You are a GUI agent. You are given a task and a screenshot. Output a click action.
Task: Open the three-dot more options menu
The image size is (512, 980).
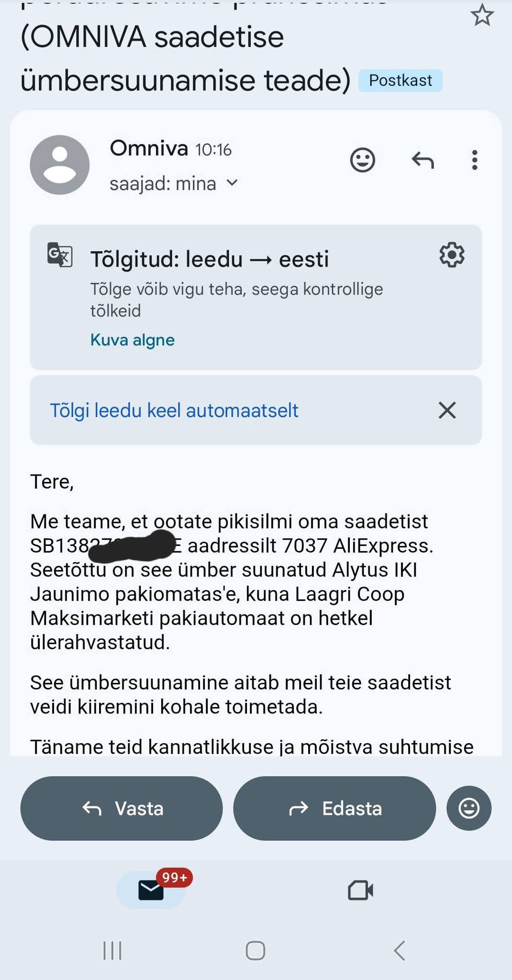tap(474, 160)
